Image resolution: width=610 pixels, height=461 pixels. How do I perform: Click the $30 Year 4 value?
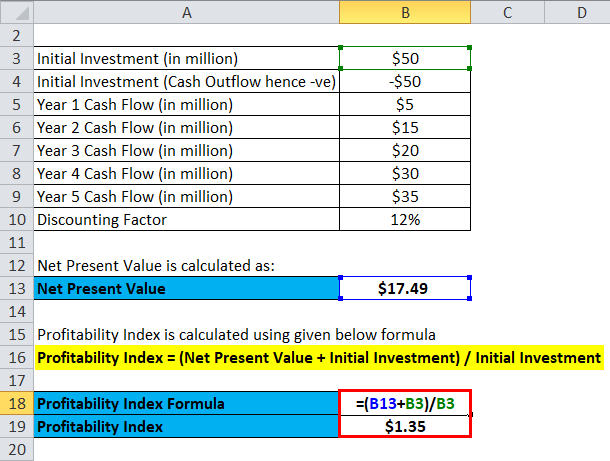(405, 173)
